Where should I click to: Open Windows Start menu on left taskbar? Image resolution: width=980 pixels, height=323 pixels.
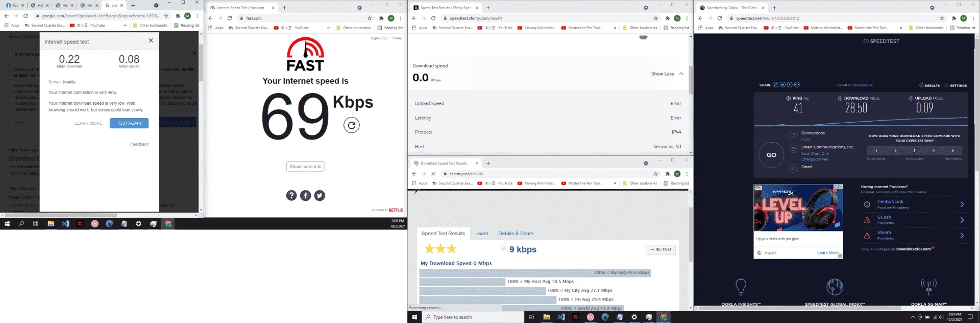point(7,224)
